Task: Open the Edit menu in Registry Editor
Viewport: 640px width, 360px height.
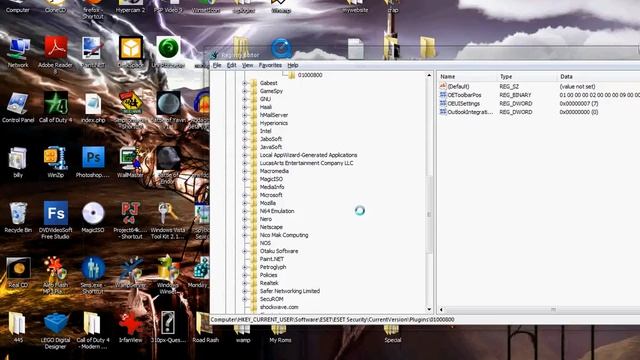Action: [x=231, y=65]
